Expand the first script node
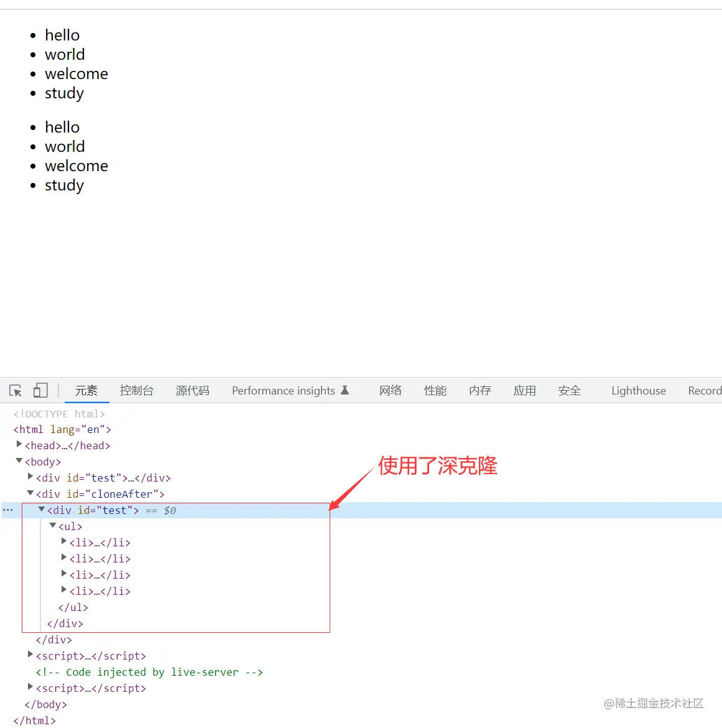 click(30, 654)
